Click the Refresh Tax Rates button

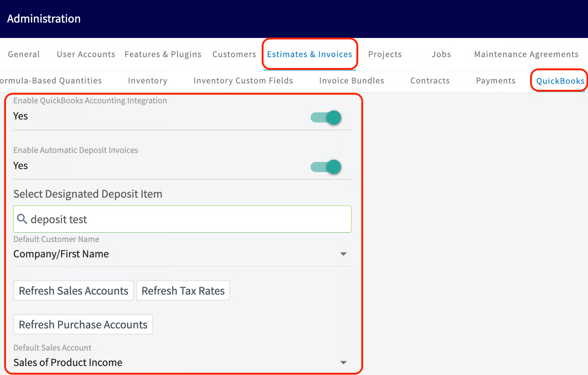(x=183, y=290)
